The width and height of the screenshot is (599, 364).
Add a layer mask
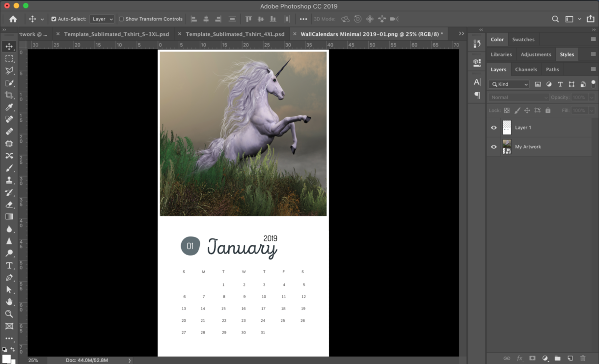[532, 358]
